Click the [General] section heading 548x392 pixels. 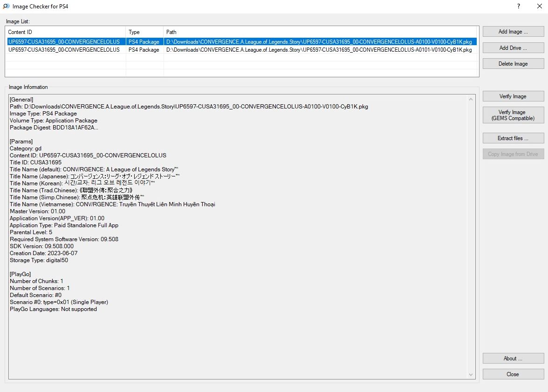click(x=21, y=100)
